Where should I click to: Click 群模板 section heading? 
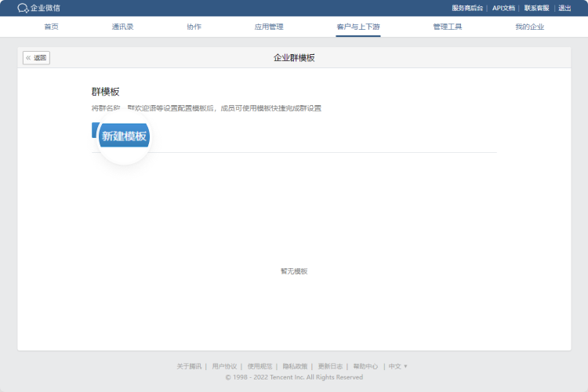[105, 92]
